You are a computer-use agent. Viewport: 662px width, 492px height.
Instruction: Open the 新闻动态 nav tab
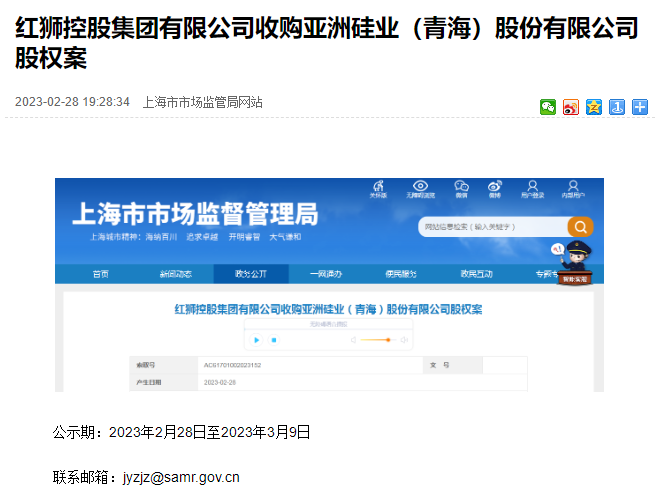click(x=176, y=273)
